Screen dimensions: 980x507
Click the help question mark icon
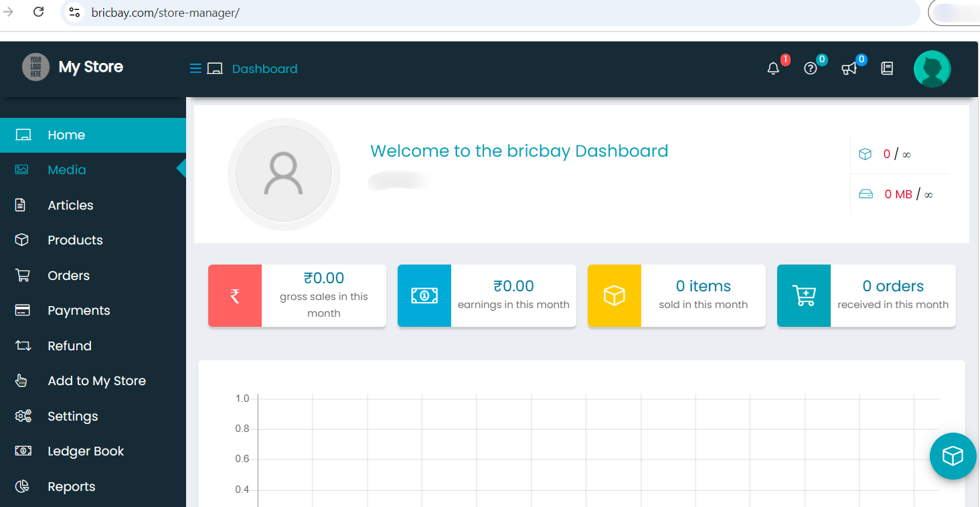811,68
